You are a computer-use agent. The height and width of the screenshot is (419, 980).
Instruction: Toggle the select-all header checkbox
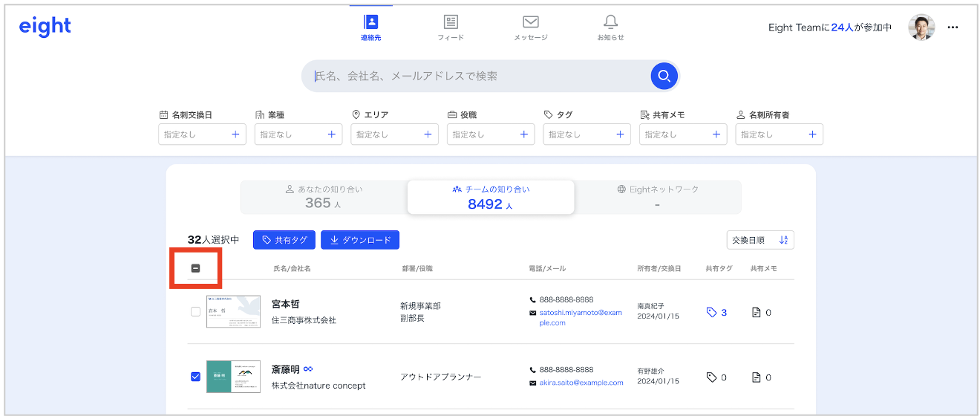(196, 268)
